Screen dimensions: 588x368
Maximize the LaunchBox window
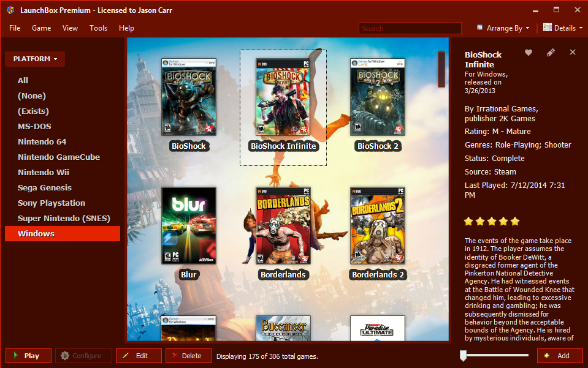point(557,10)
